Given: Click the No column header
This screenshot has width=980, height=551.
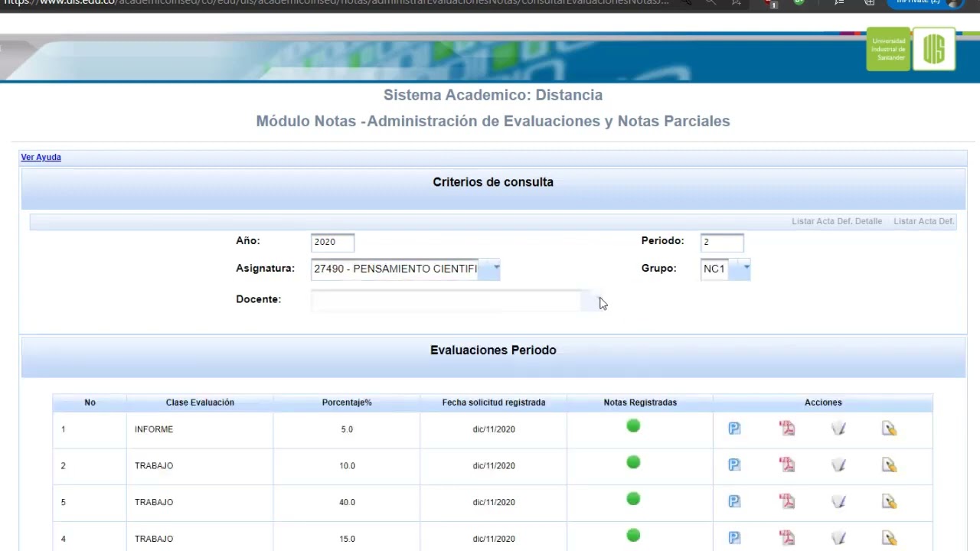Looking at the screenshot, I should (90, 403).
